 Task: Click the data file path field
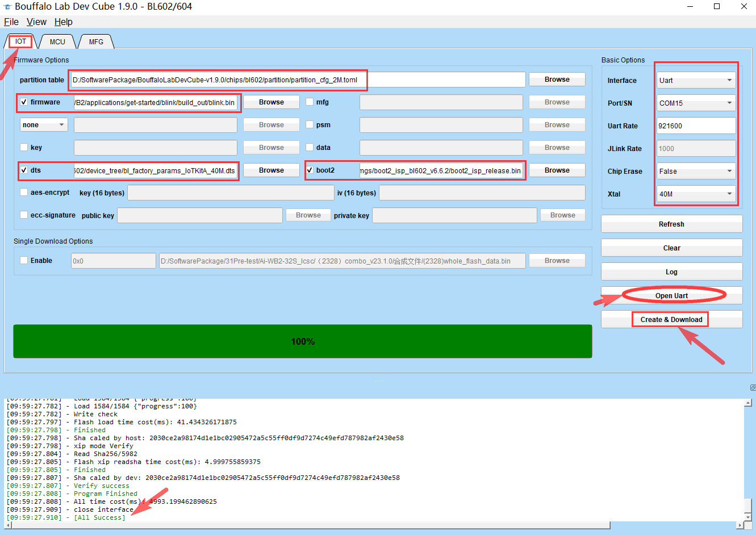coord(441,148)
